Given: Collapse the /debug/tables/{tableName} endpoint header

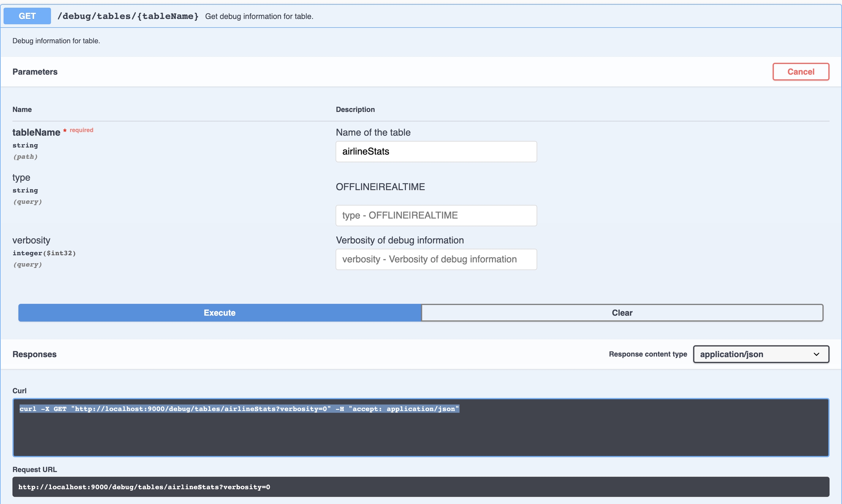Looking at the screenshot, I should pos(128,16).
